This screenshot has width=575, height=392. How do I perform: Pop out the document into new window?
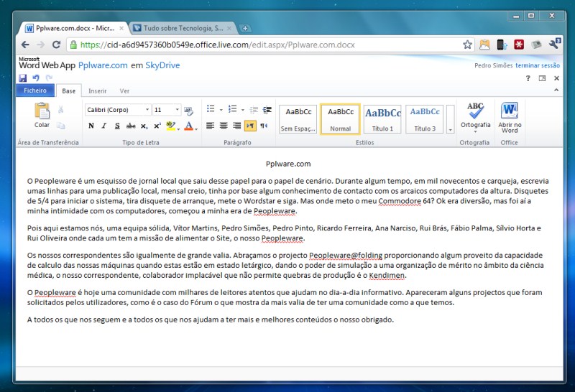point(542,78)
